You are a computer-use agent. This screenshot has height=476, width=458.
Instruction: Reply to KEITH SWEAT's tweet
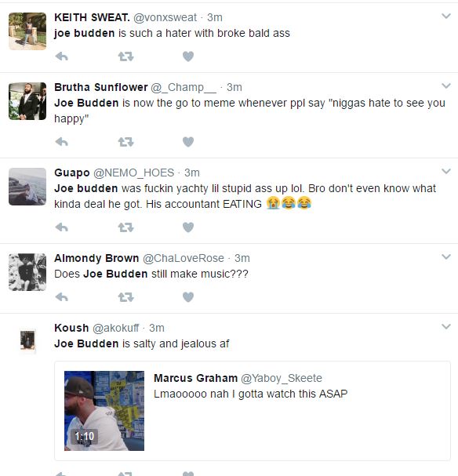pos(62,56)
